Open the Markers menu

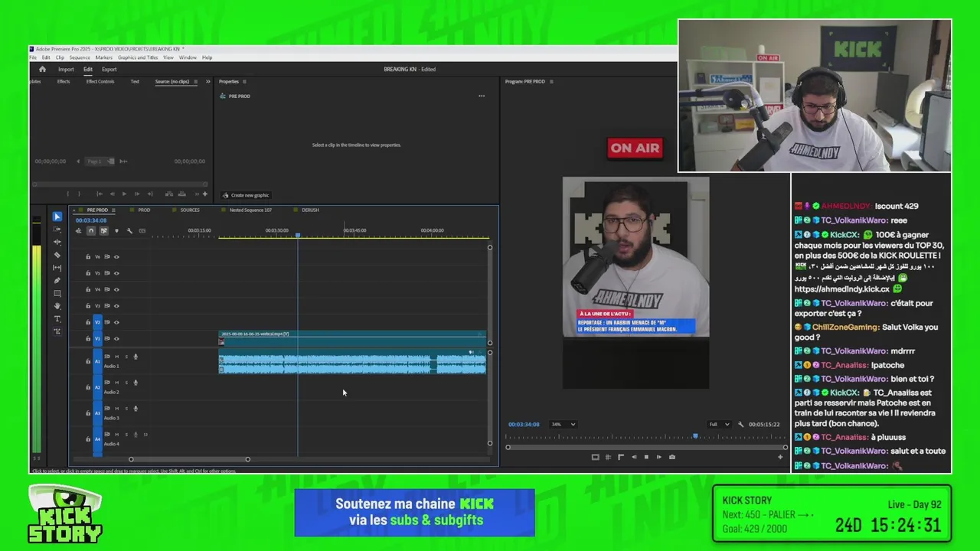click(x=104, y=57)
